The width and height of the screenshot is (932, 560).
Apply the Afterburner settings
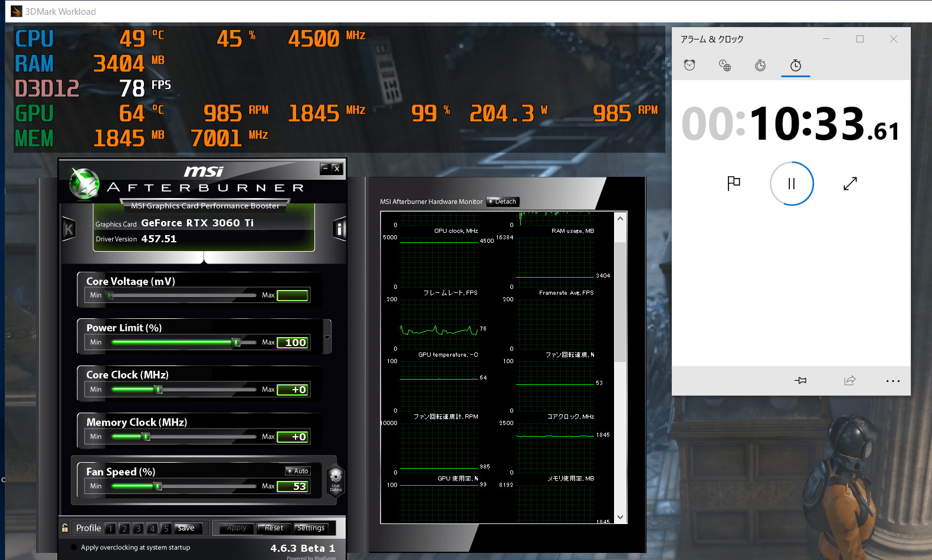tap(236, 528)
